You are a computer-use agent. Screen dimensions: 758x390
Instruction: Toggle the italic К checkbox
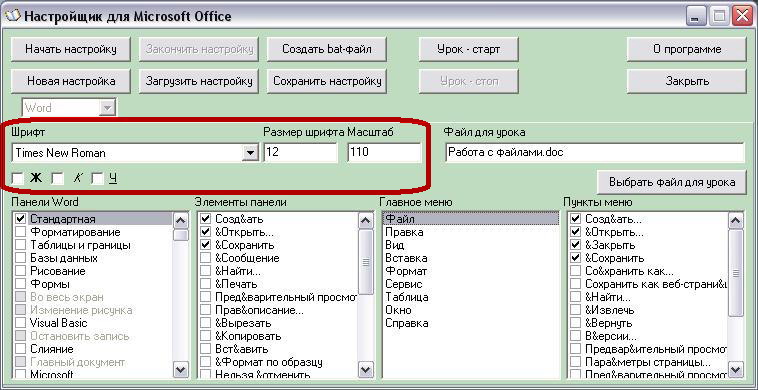click(x=58, y=179)
